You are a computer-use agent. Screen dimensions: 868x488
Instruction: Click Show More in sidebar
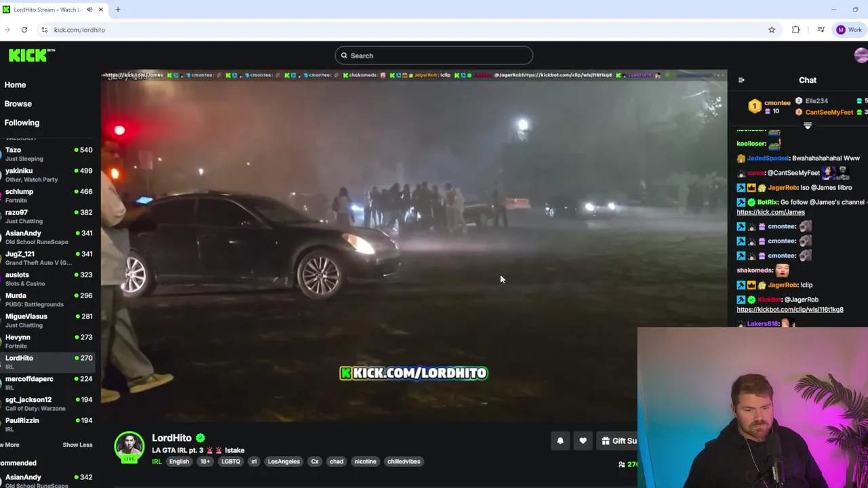[10, 445]
